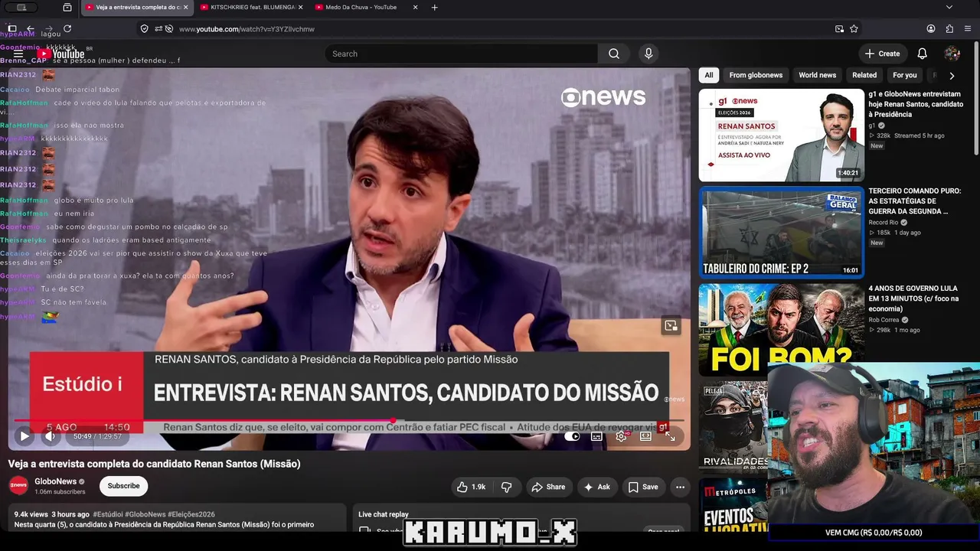Open the Create menu
This screenshot has width=980, height=551.
[x=882, y=54]
